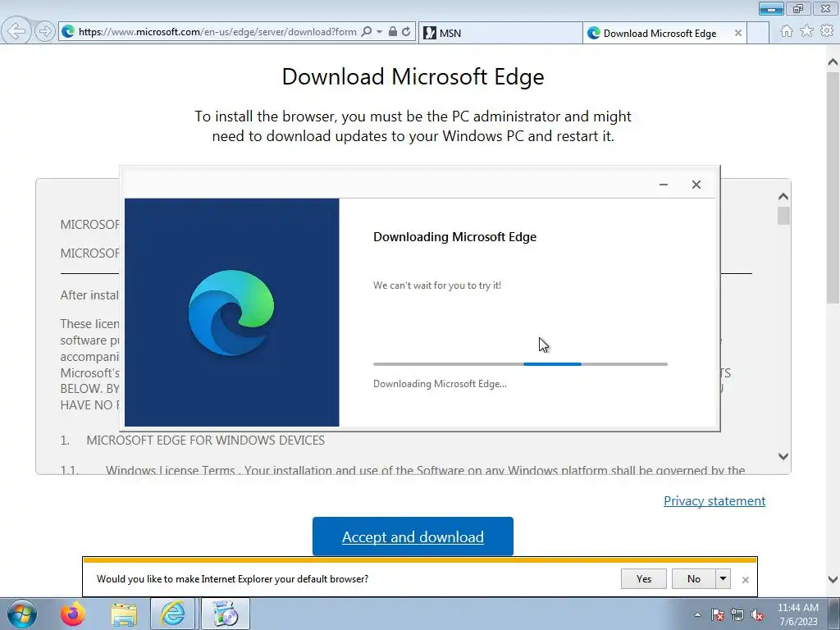Click No on the default browser prompt
This screenshot has width=840, height=630.
click(x=693, y=578)
